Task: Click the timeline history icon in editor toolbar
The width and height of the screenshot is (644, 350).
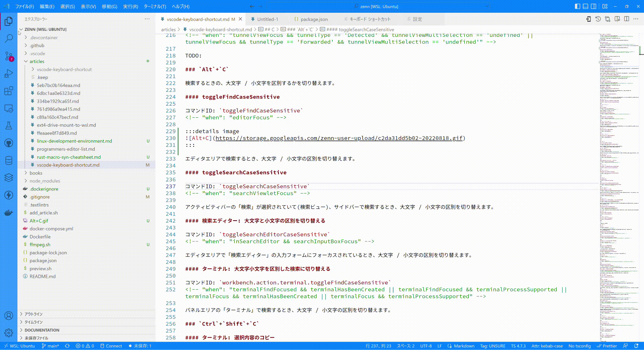Action: pos(598,19)
